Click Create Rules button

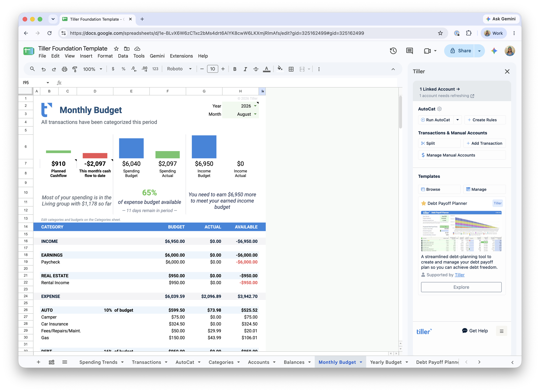485,120
